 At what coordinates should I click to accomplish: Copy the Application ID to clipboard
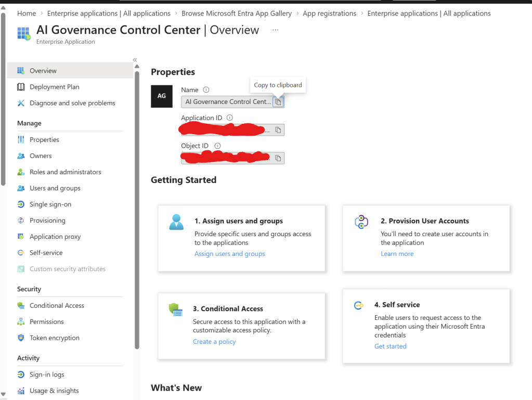(278, 130)
